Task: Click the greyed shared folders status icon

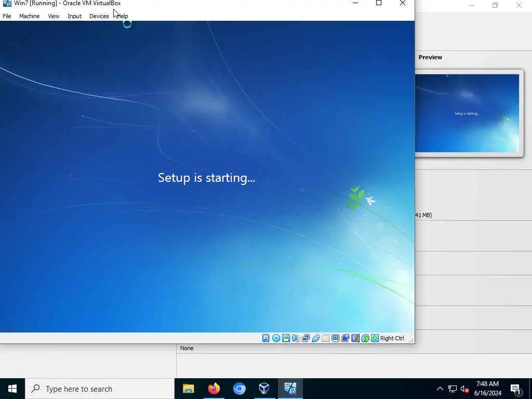Action: coord(325,338)
